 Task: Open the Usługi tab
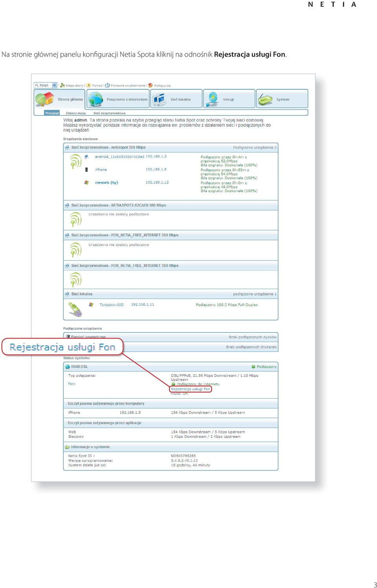click(229, 99)
